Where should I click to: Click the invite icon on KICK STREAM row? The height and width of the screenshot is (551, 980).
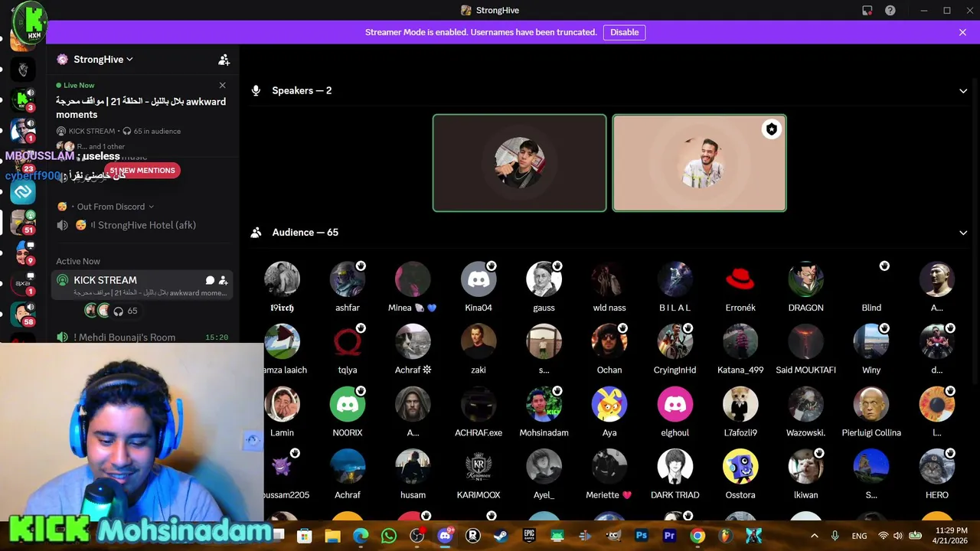[x=223, y=280]
